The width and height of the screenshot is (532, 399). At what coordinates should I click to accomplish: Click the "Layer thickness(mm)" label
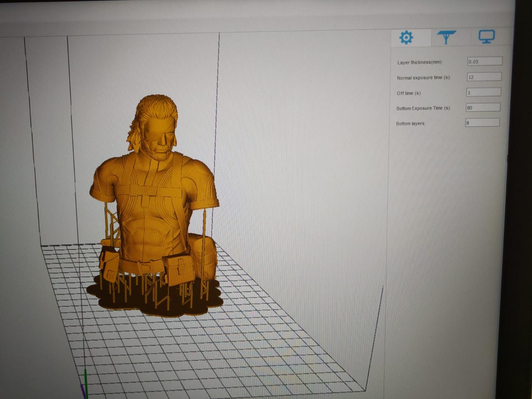[419, 62]
